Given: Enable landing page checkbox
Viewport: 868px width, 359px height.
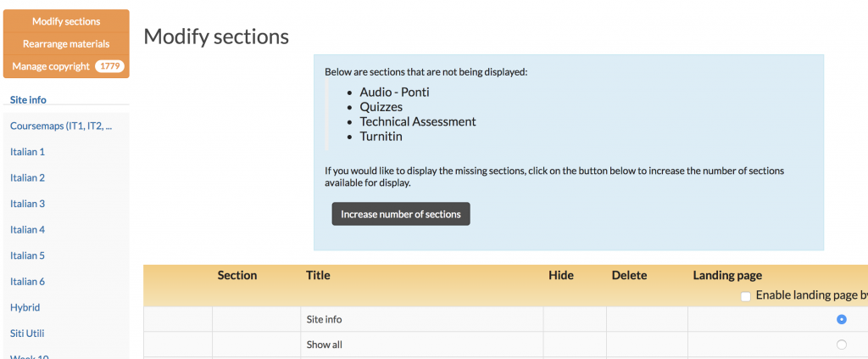Looking at the screenshot, I should pyautogui.click(x=746, y=296).
